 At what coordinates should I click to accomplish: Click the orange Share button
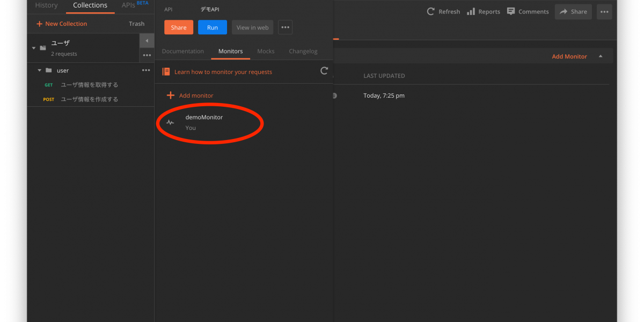click(179, 27)
